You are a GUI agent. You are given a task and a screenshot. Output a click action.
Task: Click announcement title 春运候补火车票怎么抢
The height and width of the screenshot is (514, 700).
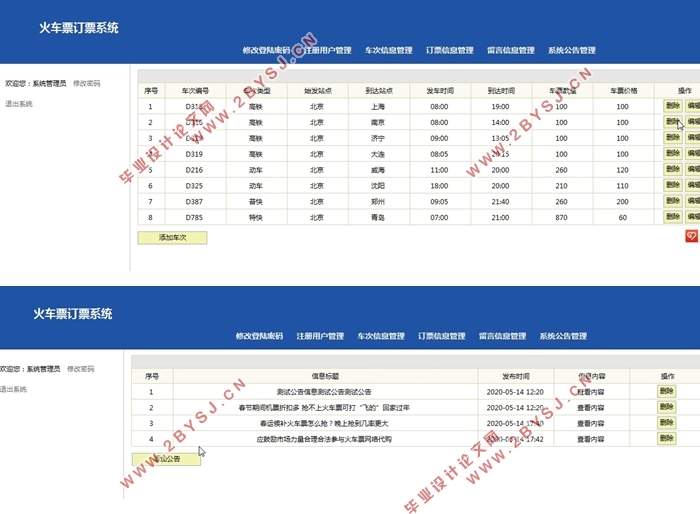[x=324, y=423]
